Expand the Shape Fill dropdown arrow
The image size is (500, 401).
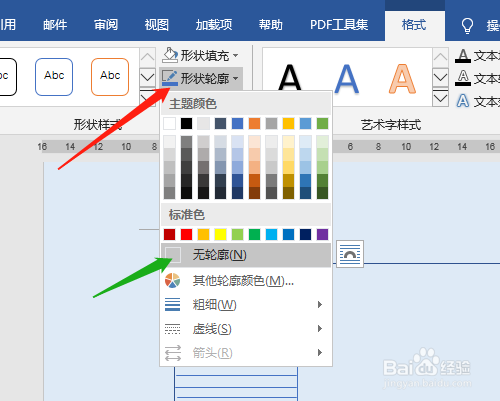236,55
